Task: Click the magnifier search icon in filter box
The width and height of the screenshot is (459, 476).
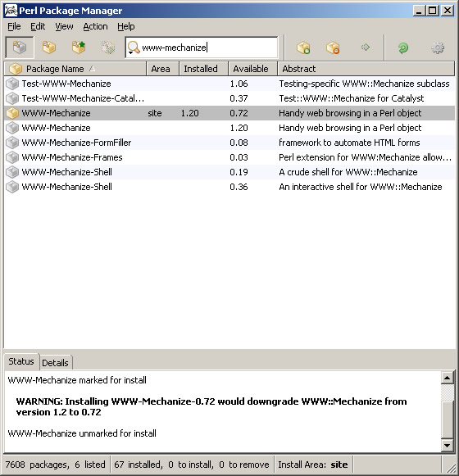Action: point(134,47)
